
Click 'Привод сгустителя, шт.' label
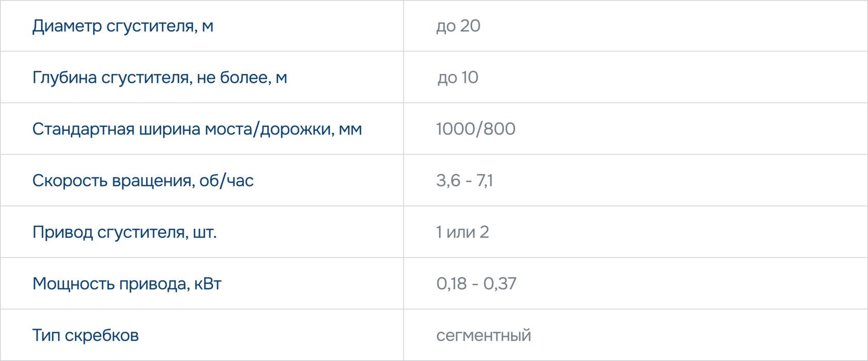coord(124,232)
